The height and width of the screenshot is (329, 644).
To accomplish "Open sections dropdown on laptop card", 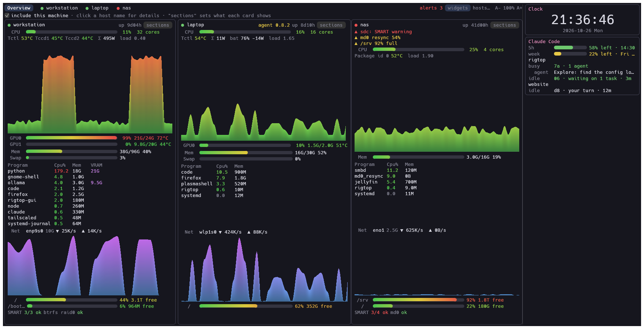I will (331, 25).
